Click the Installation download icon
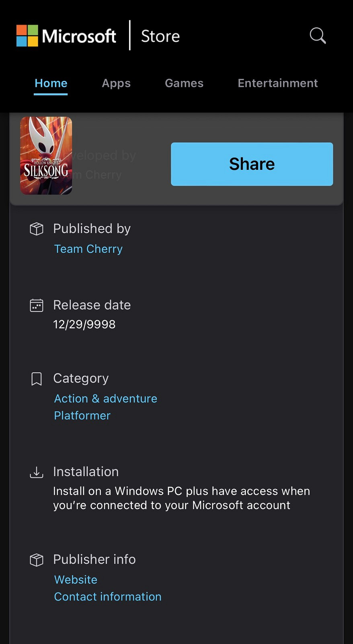The height and width of the screenshot is (644, 353). 37,472
